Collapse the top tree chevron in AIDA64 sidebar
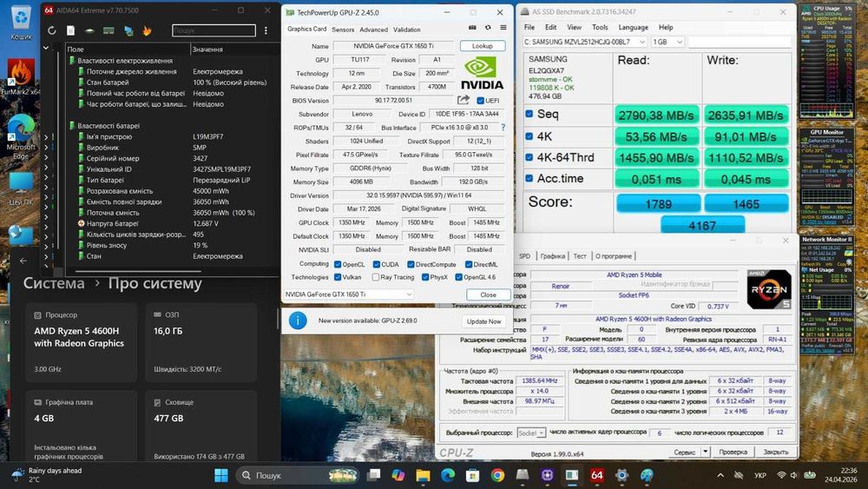Image resolution: width=868 pixels, height=489 pixels. (x=46, y=49)
